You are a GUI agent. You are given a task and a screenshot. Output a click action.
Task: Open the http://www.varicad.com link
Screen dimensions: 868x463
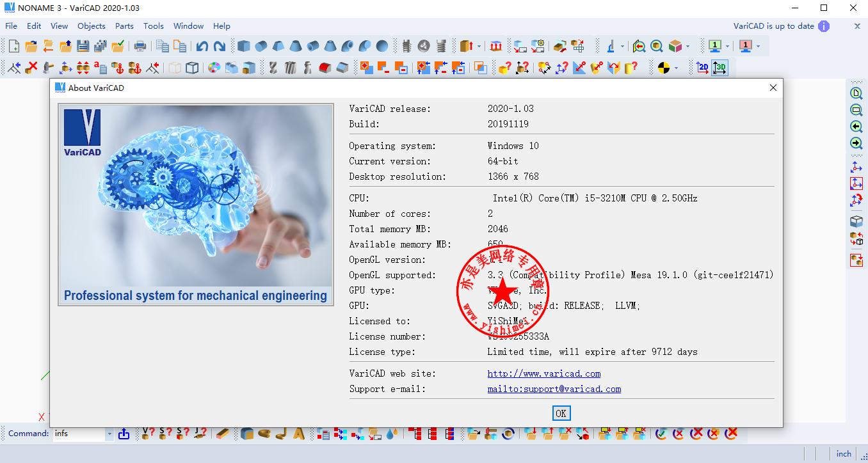click(x=544, y=373)
